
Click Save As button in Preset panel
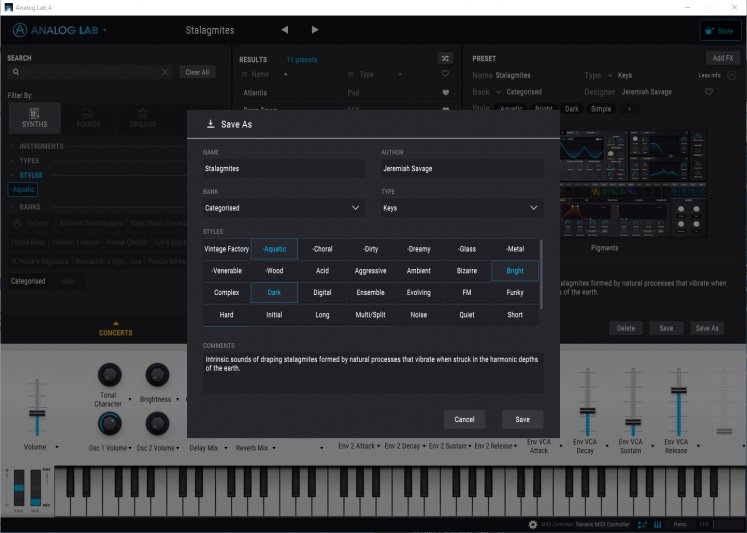coord(707,328)
